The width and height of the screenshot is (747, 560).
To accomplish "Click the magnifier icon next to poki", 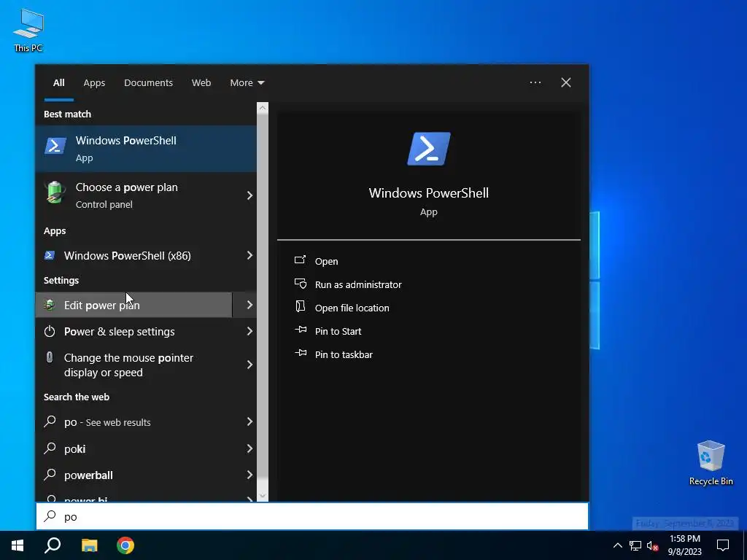I will click(50, 448).
